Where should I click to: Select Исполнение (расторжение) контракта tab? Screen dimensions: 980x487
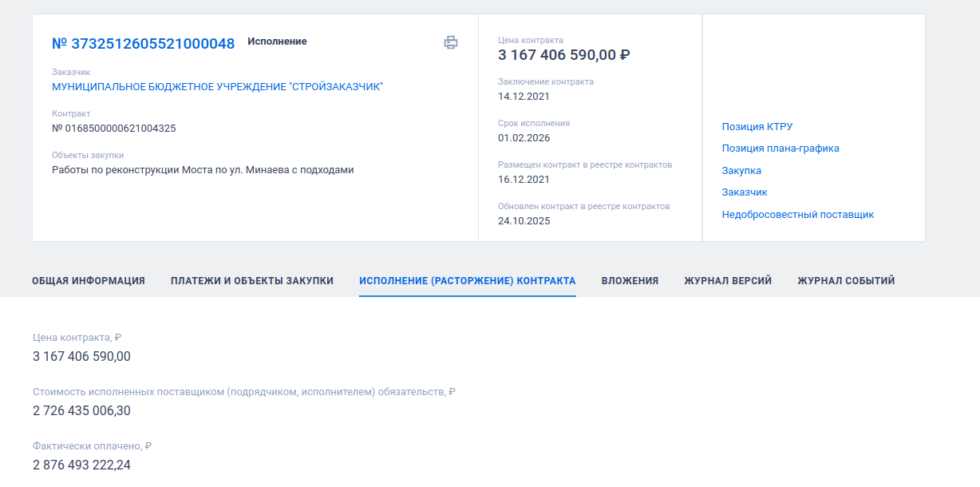pos(467,281)
